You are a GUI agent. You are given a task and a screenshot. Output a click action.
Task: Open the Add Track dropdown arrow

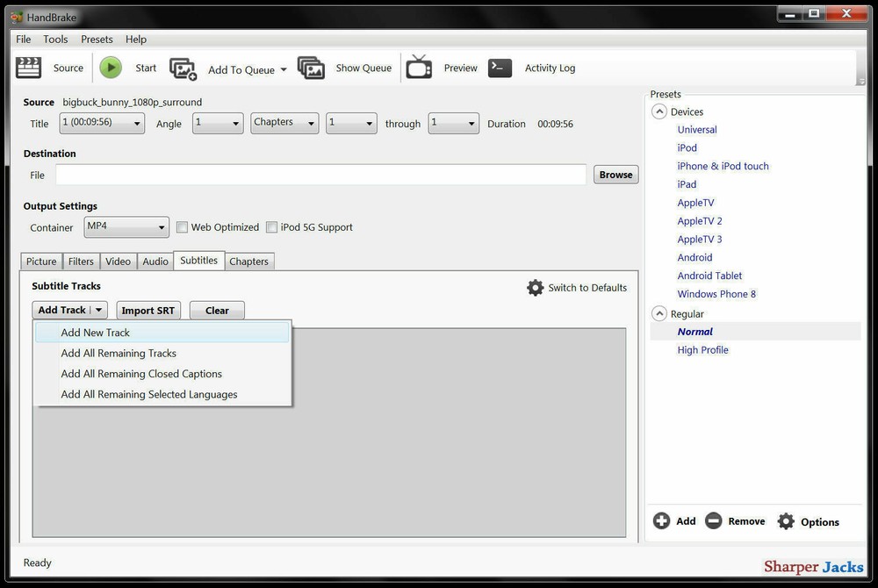(99, 310)
